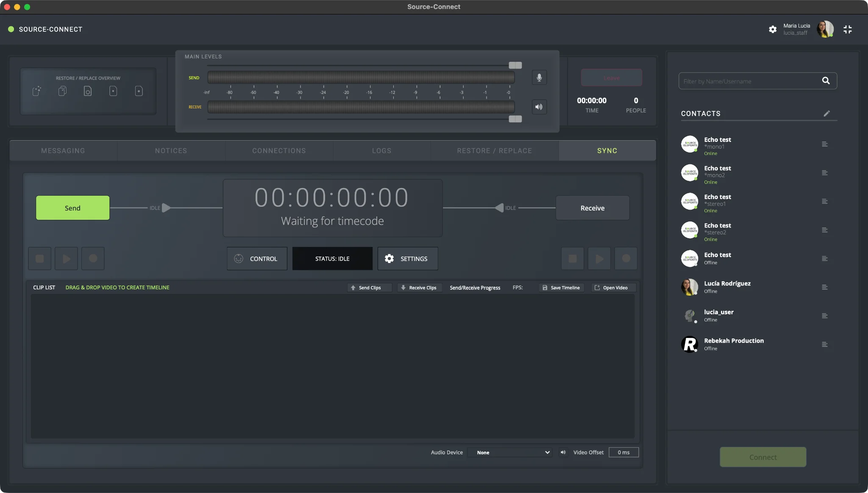Adjust the send level slider handle

pyautogui.click(x=515, y=65)
